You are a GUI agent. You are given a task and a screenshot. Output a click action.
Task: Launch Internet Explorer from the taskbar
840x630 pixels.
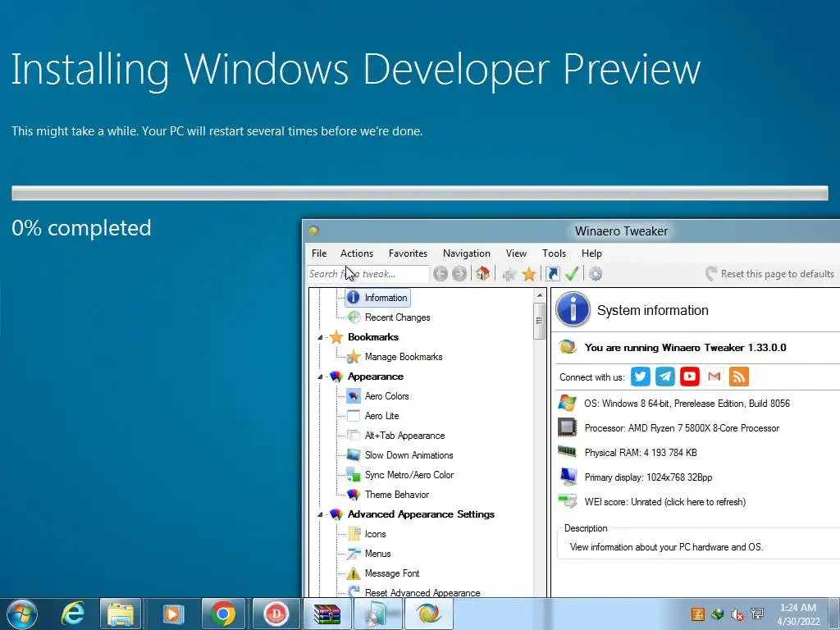coord(73,614)
